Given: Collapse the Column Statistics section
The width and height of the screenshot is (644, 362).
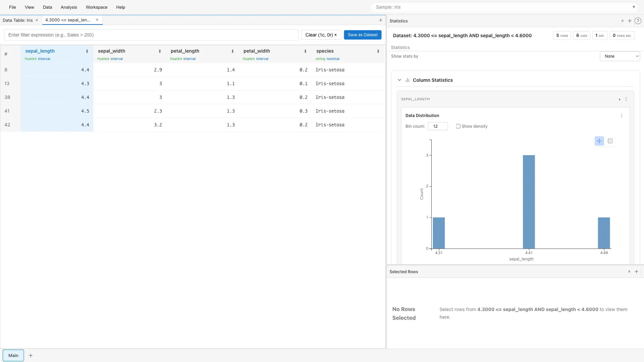Looking at the screenshot, I should coord(399,80).
